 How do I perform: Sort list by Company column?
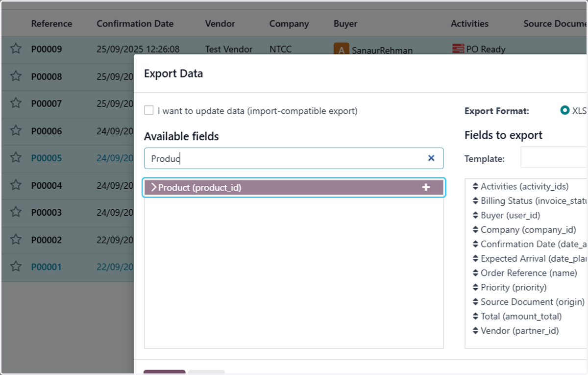tap(289, 24)
